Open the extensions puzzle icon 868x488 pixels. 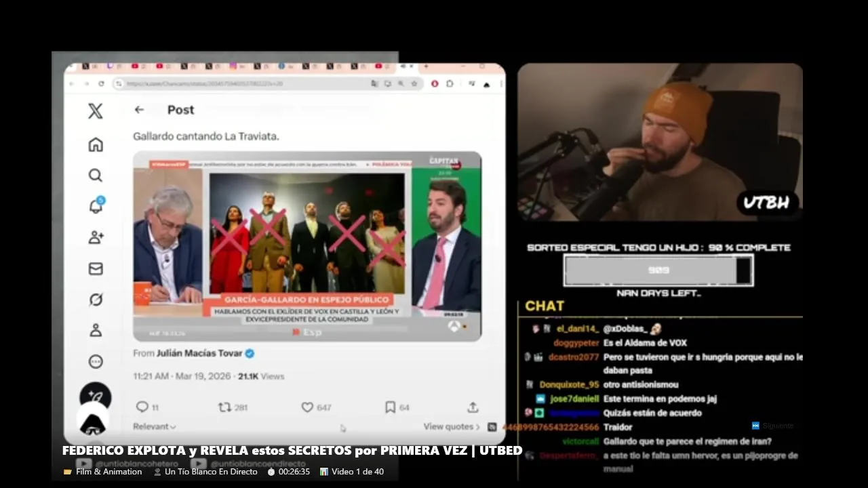pos(450,83)
